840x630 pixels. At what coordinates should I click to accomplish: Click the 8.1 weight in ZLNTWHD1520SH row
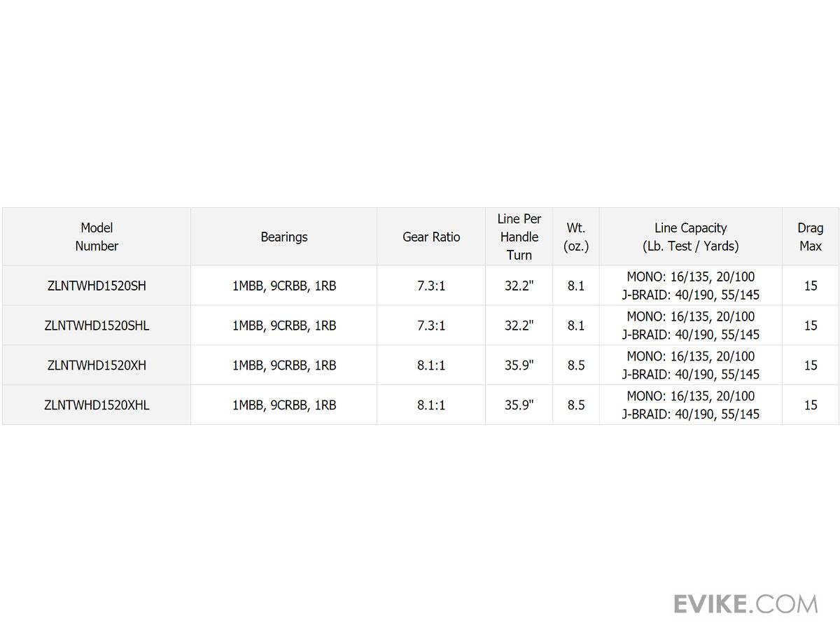pyautogui.click(x=576, y=286)
